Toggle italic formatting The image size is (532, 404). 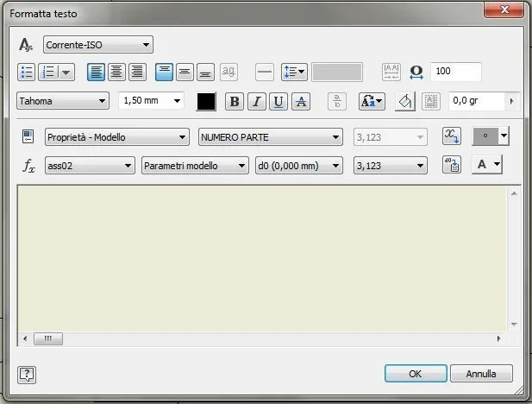pos(257,102)
